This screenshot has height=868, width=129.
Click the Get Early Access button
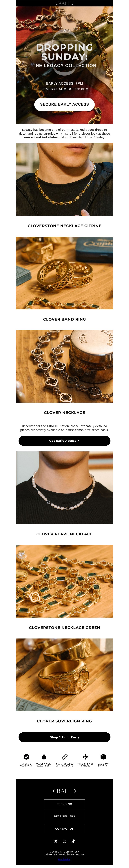64,440
